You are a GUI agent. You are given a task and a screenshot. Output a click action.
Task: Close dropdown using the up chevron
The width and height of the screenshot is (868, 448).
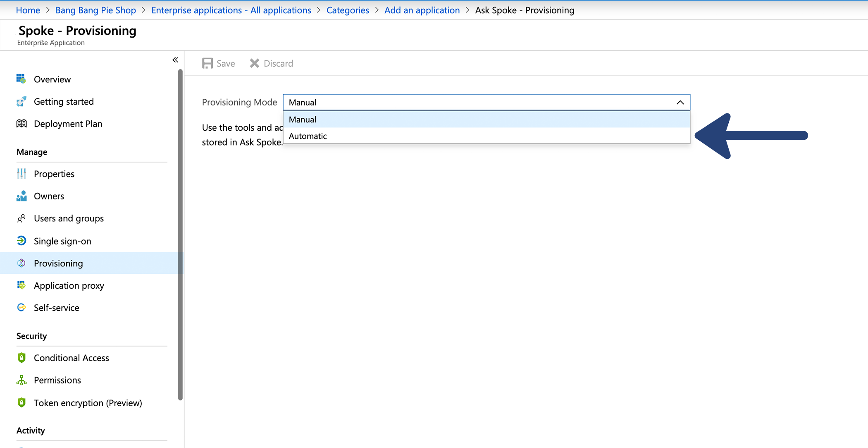[680, 102]
